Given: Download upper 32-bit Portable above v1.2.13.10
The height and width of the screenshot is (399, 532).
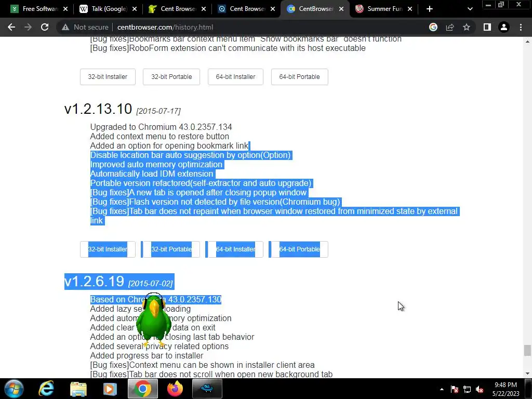Looking at the screenshot, I should coord(171,77).
